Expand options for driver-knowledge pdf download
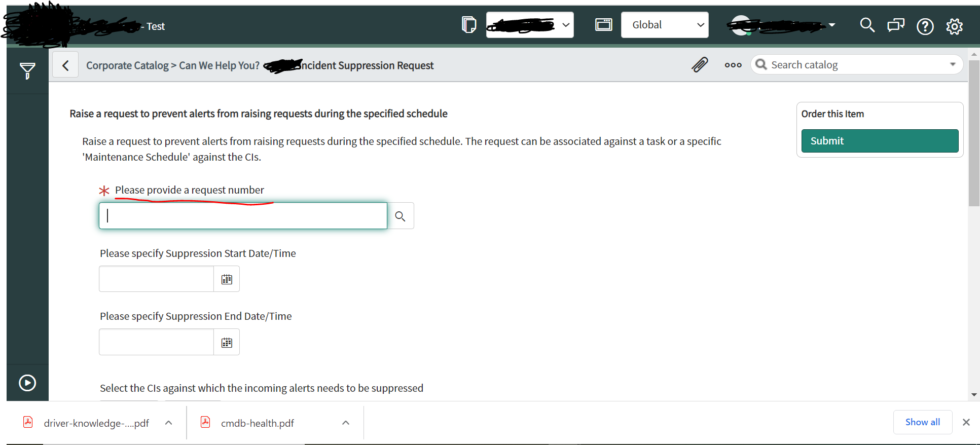Viewport: 980px width, 445px height. click(169, 423)
